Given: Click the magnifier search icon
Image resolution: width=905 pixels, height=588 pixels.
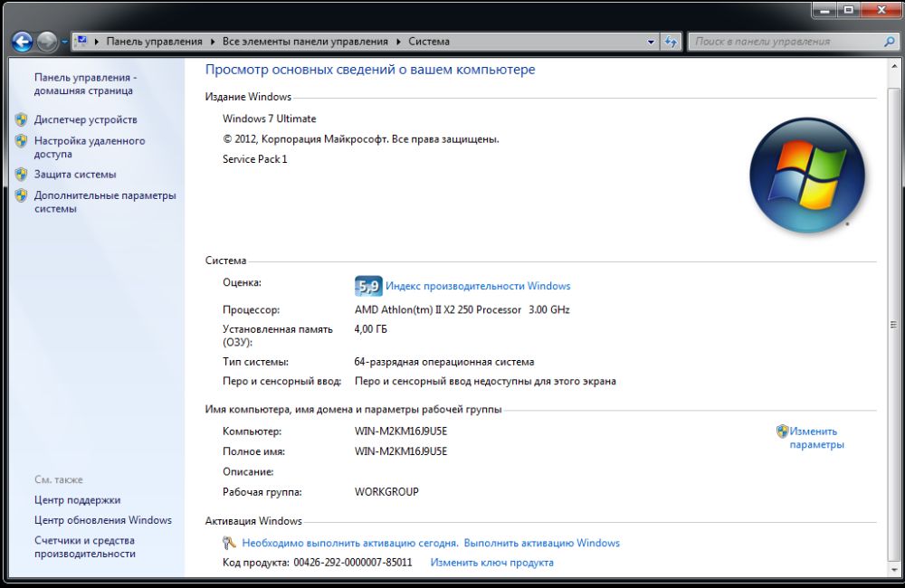Looking at the screenshot, I should pyautogui.click(x=890, y=42).
